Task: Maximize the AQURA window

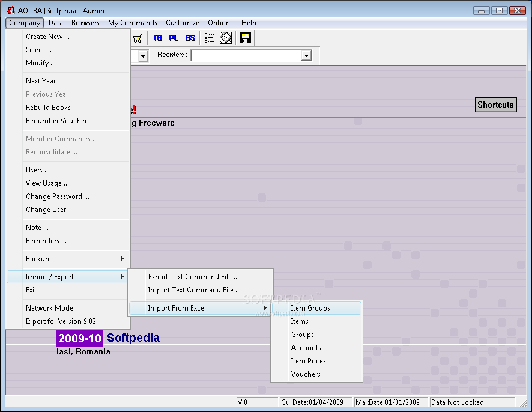Action: click(499, 11)
